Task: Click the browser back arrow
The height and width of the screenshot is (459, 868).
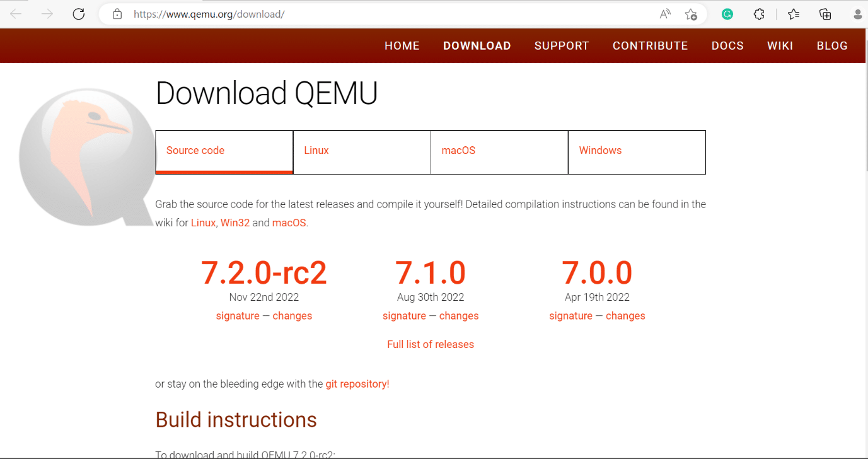Action: point(16,14)
